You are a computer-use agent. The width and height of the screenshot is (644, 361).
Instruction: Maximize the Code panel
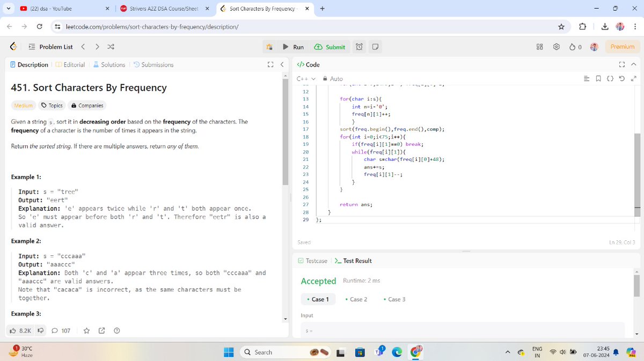pos(622,64)
